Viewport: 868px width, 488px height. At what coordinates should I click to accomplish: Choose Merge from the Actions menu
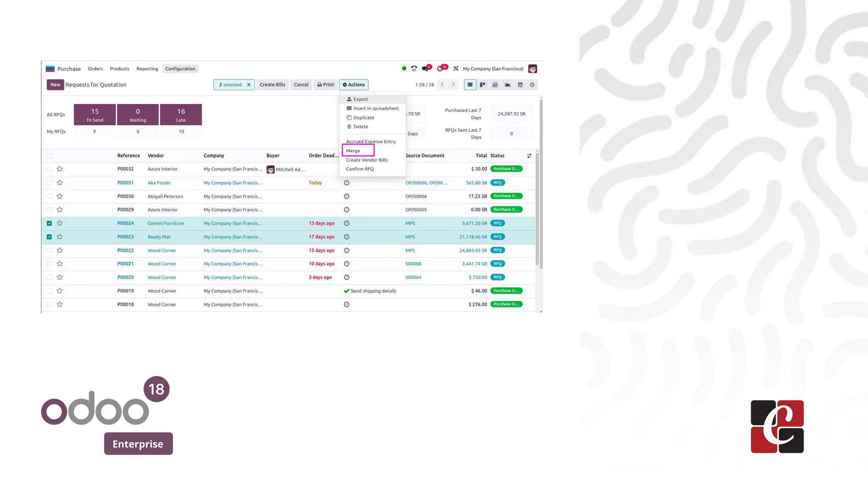point(353,151)
